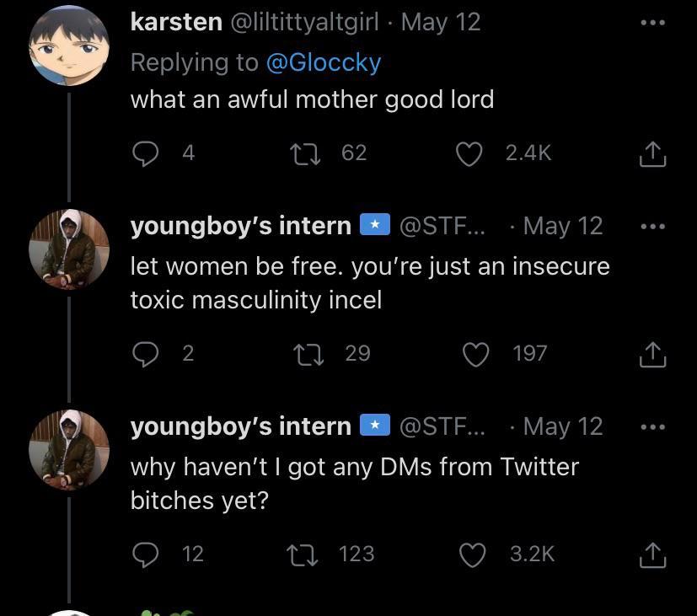The width and height of the screenshot is (697, 616).
Task: Share the "toxic masculinity incel" tweet
Action: 653,355
